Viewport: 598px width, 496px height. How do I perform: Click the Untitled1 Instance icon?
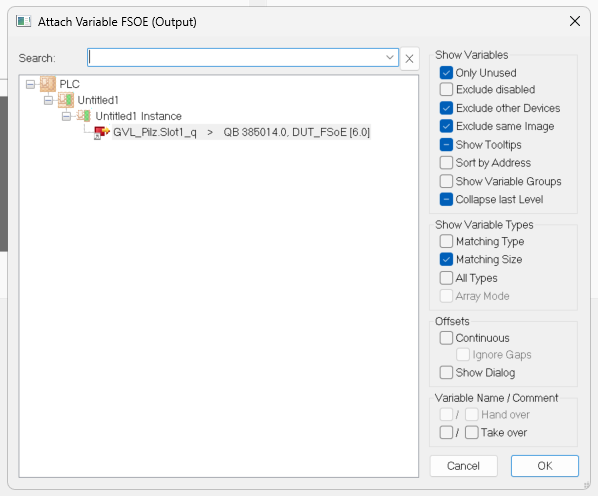84,116
